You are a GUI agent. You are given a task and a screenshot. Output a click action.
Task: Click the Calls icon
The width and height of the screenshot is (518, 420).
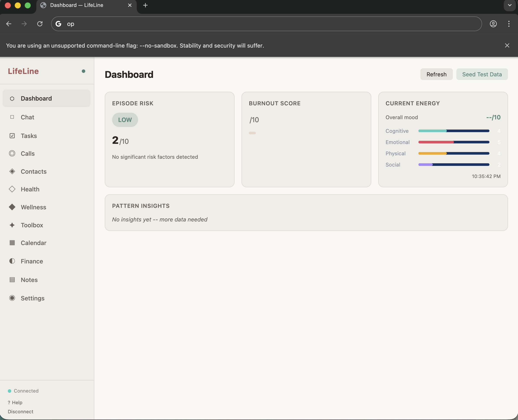point(12,153)
